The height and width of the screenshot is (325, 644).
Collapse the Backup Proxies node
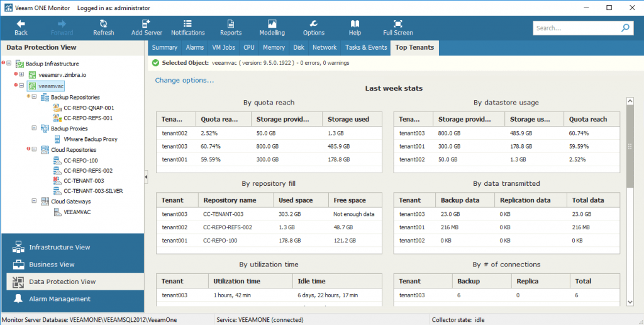tap(34, 128)
